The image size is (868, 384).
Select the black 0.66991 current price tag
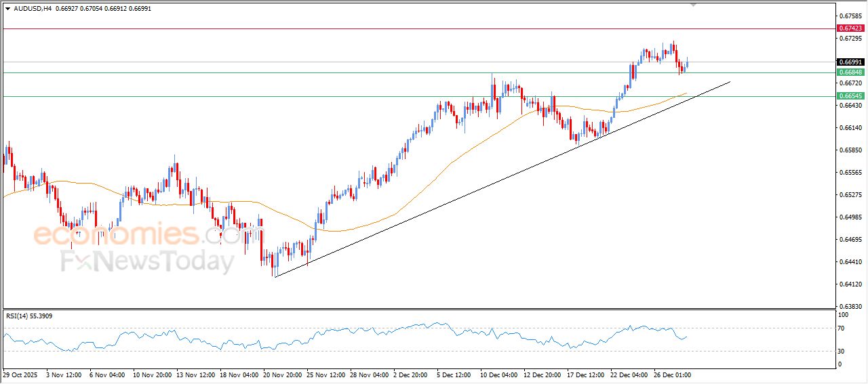(850, 62)
